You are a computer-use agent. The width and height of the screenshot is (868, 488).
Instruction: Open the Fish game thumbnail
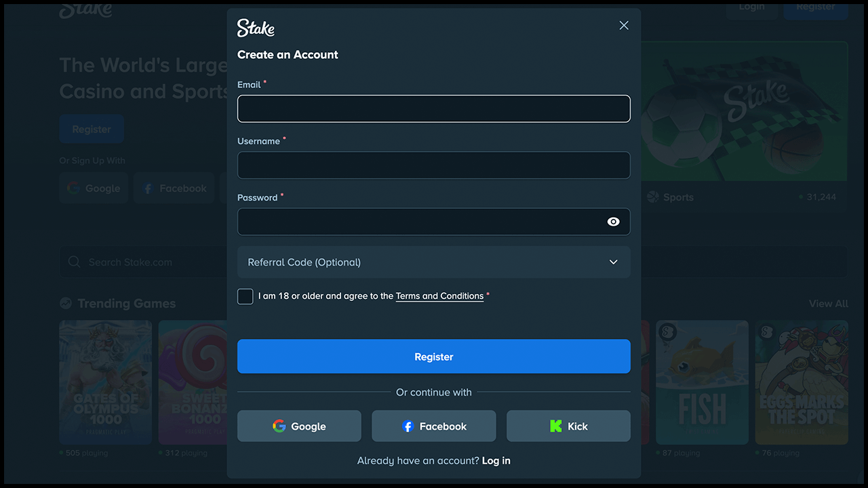[x=702, y=382]
